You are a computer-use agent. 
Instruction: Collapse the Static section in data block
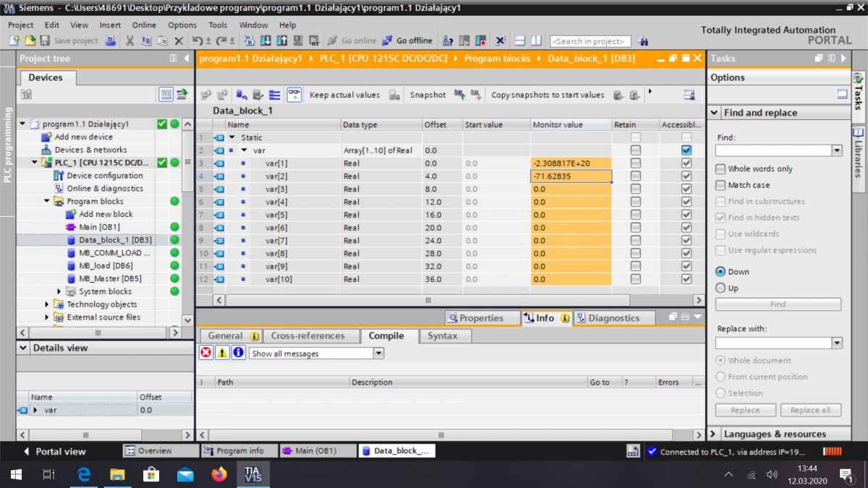232,137
